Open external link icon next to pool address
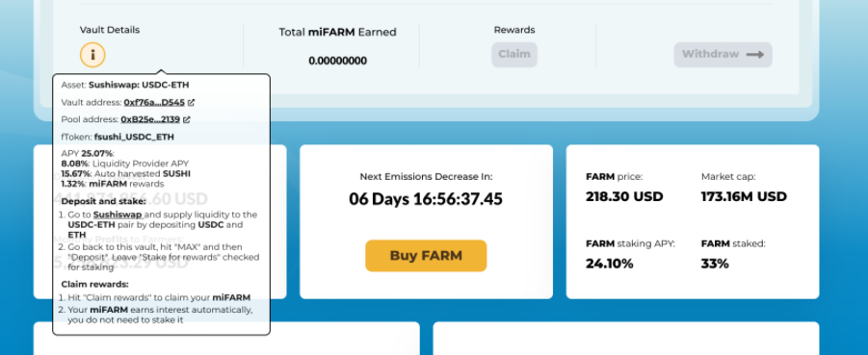This screenshot has height=355, width=868. [187, 119]
